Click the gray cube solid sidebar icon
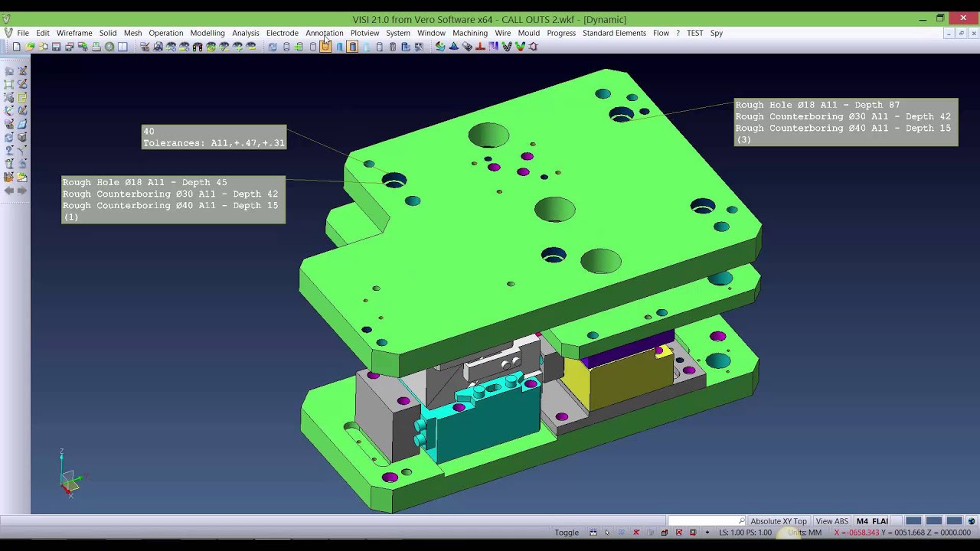 pyautogui.click(x=22, y=137)
